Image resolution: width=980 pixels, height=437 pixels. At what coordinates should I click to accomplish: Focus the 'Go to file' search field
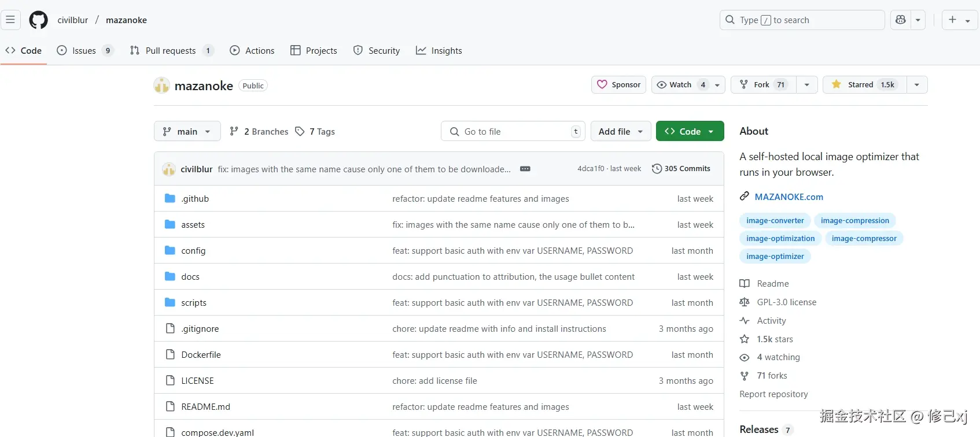click(513, 131)
